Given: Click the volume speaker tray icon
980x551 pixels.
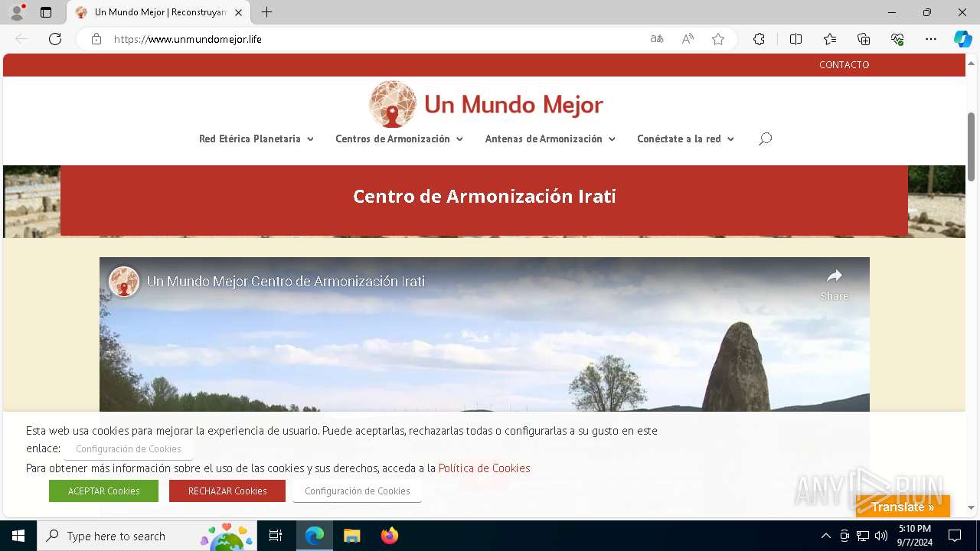Looking at the screenshot, I should tap(881, 536).
